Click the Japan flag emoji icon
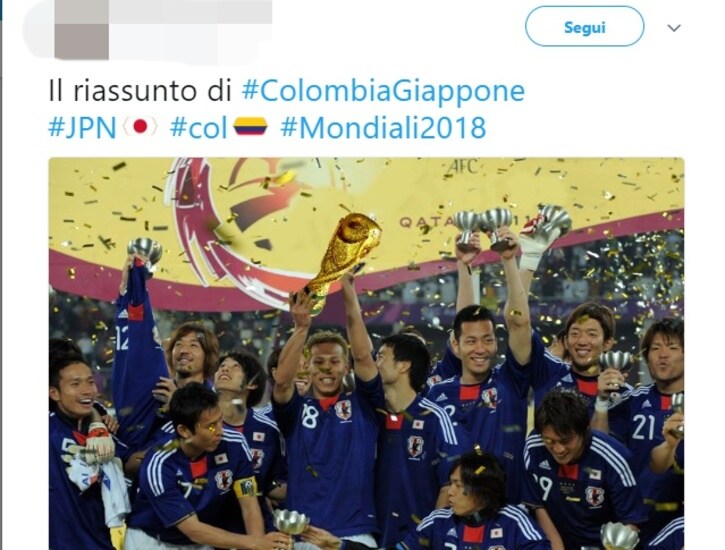This screenshot has width=725, height=550. [x=140, y=127]
